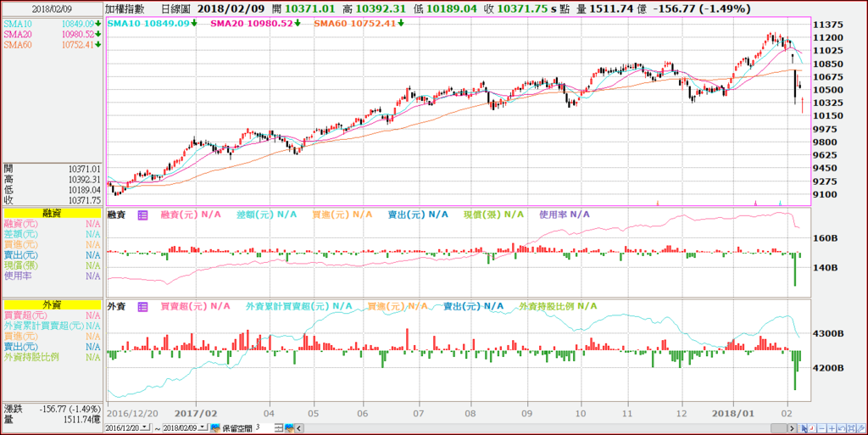This screenshot has height=435, width=868.
Task: Open the start date 2016/12/20 dropdown
Action: tap(146, 427)
